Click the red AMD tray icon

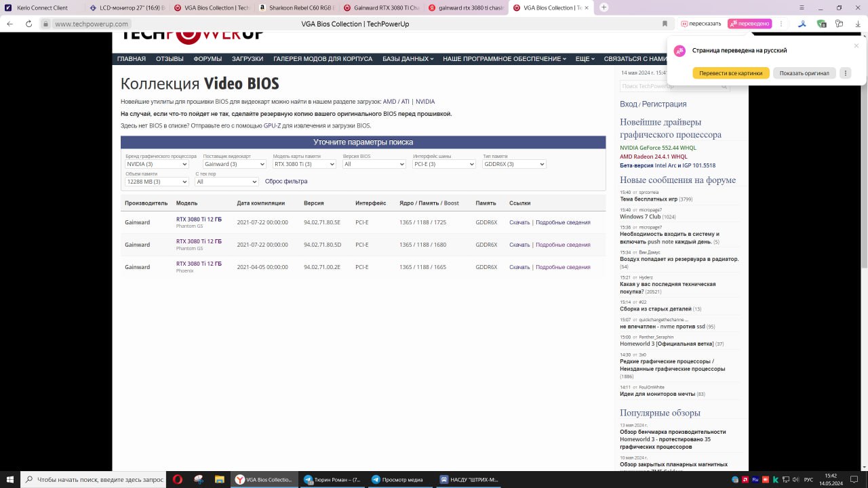(745, 479)
